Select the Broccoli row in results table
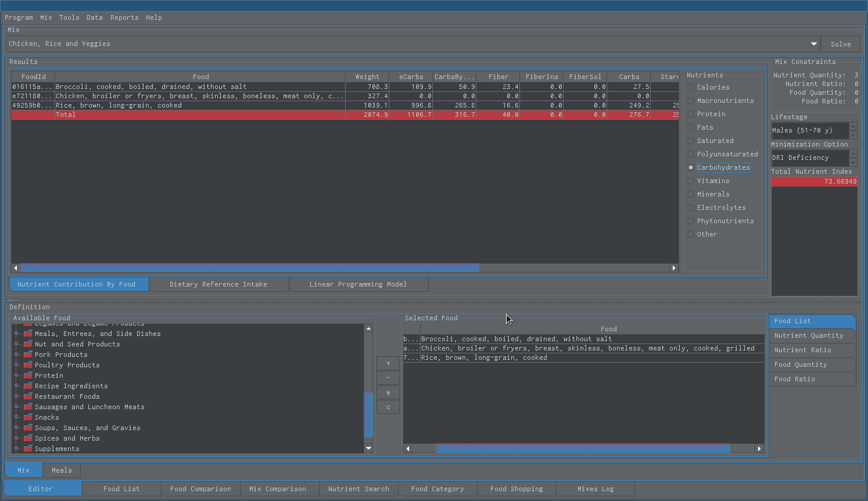868x501 pixels. pyautogui.click(x=345, y=87)
